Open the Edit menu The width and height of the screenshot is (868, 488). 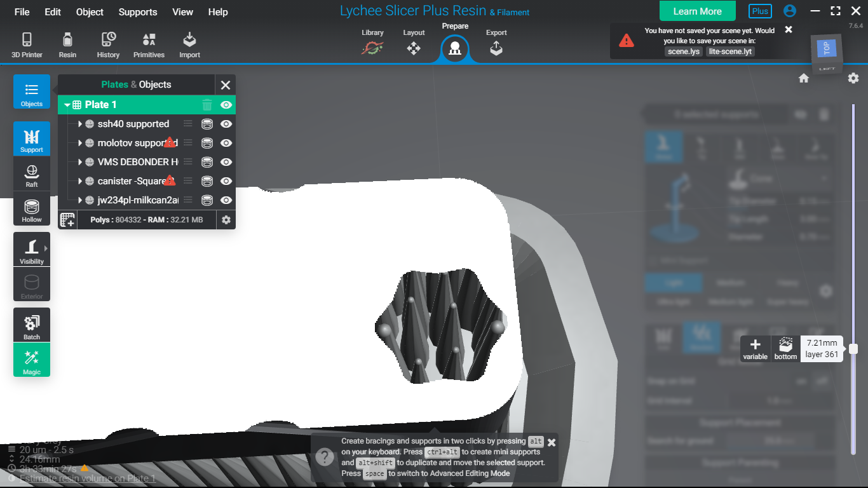(53, 12)
